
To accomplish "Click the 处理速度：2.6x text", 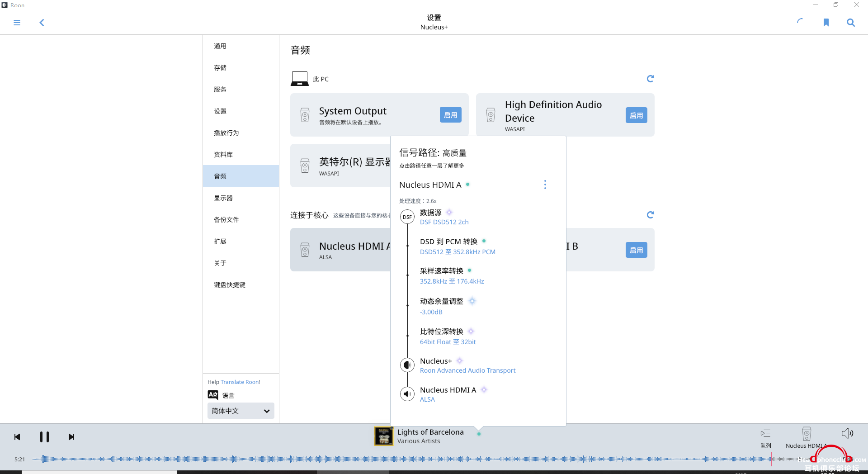I will click(x=418, y=201).
